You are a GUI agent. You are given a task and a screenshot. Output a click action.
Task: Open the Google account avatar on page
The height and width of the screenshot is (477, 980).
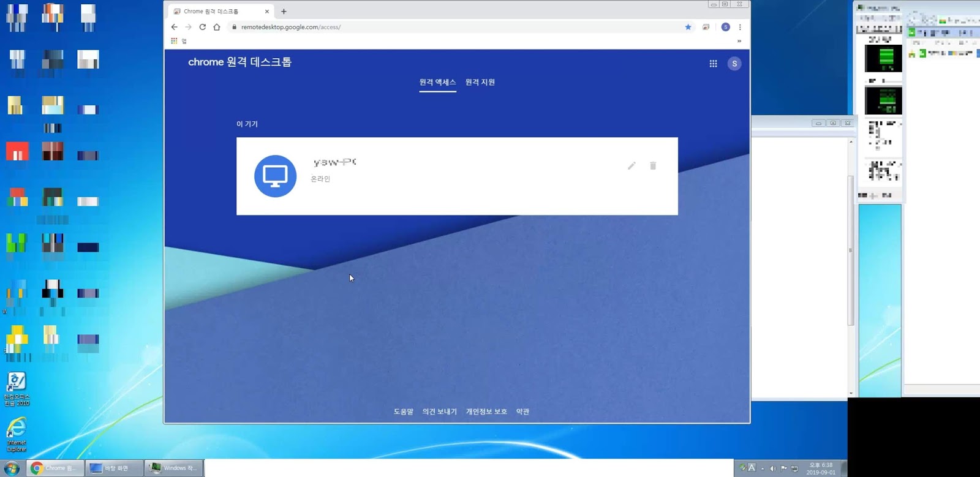click(734, 64)
